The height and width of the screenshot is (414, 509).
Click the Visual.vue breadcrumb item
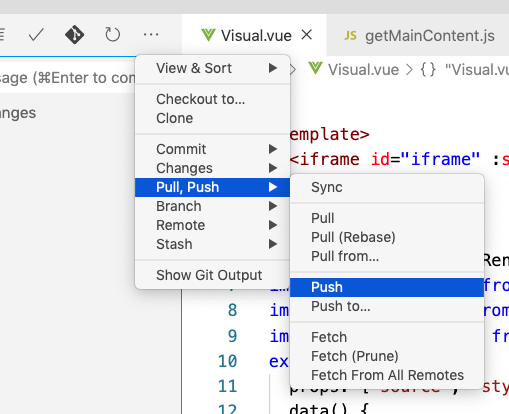(363, 70)
